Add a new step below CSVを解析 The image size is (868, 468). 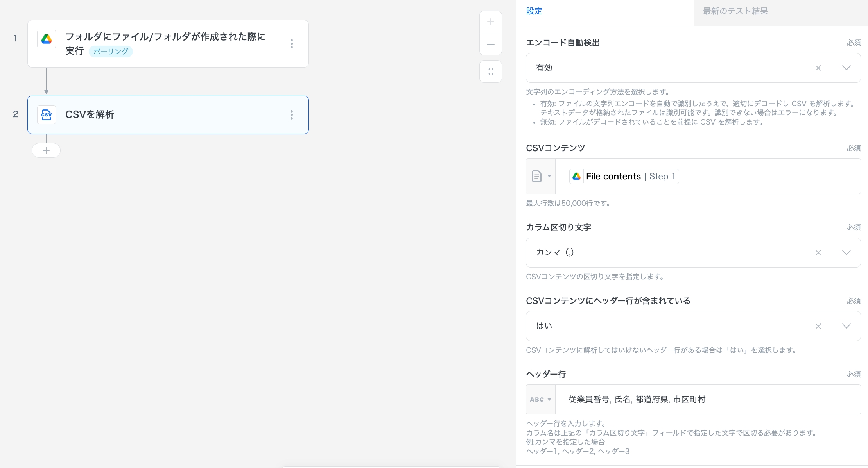point(46,150)
